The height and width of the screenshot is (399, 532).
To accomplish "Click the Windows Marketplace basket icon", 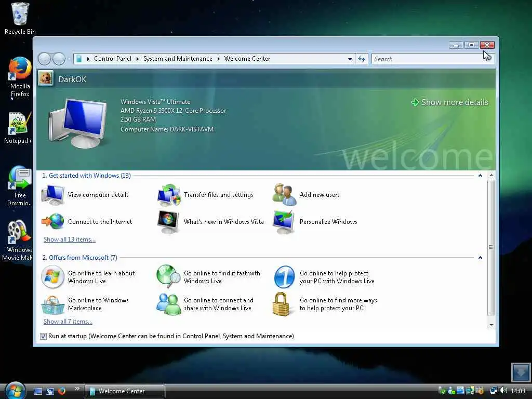I will coord(52,304).
